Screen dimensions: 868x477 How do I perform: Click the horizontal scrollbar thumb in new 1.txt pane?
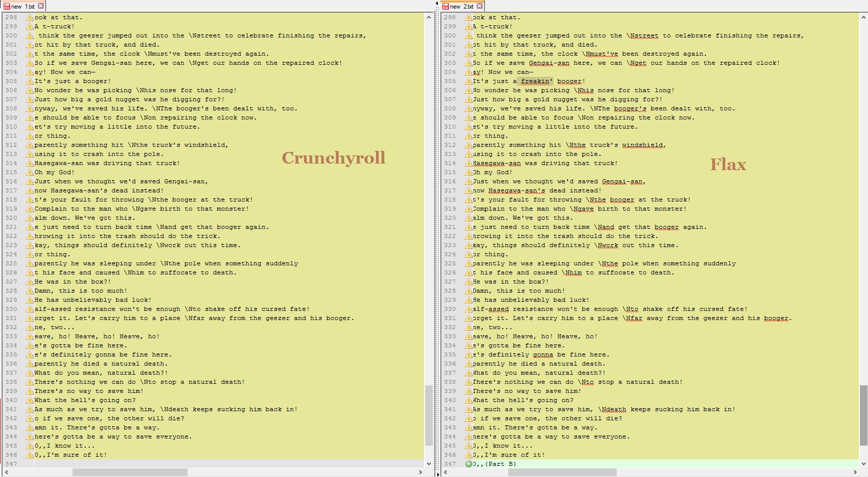tap(130, 472)
